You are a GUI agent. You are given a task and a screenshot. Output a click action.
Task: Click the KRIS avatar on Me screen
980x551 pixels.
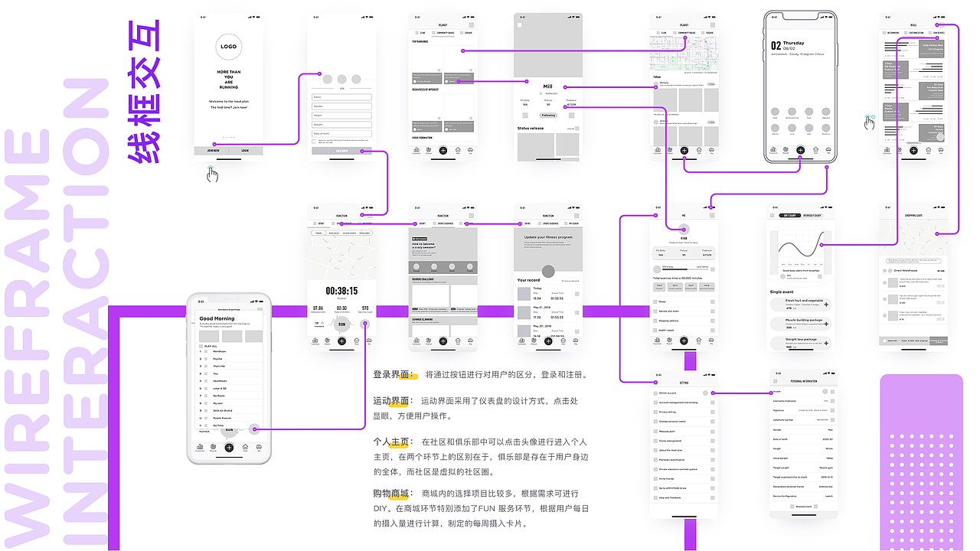tap(684, 229)
